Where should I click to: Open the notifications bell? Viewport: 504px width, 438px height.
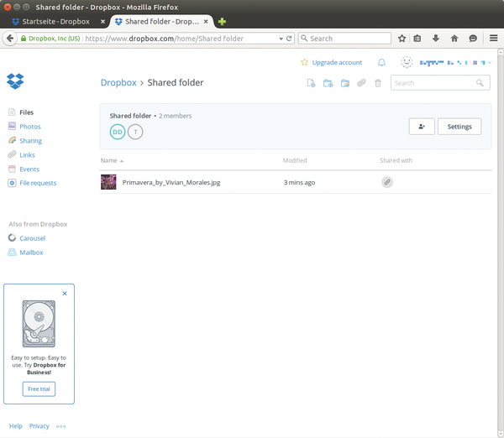[381, 62]
